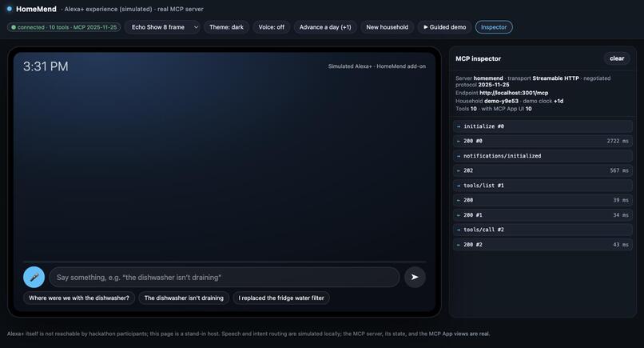The width and height of the screenshot is (644, 348).
Task: Click the HomeMend blue dot logo
Action: click(x=9, y=9)
